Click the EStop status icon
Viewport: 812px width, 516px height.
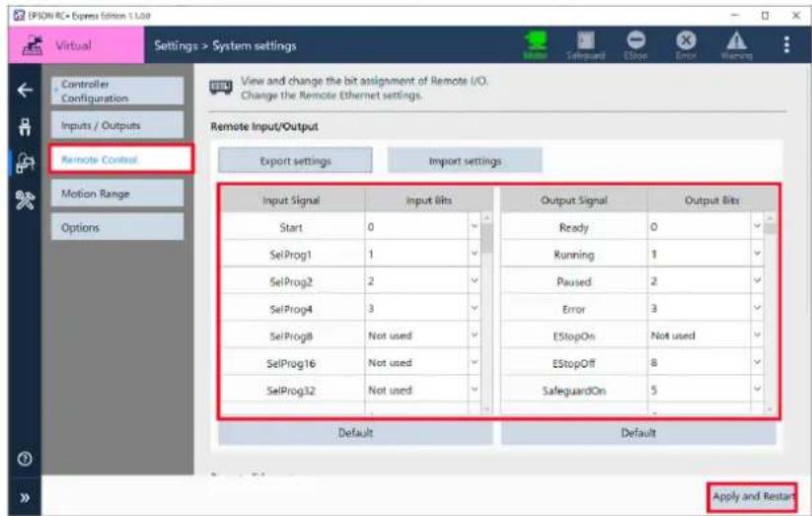click(x=635, y=45)
